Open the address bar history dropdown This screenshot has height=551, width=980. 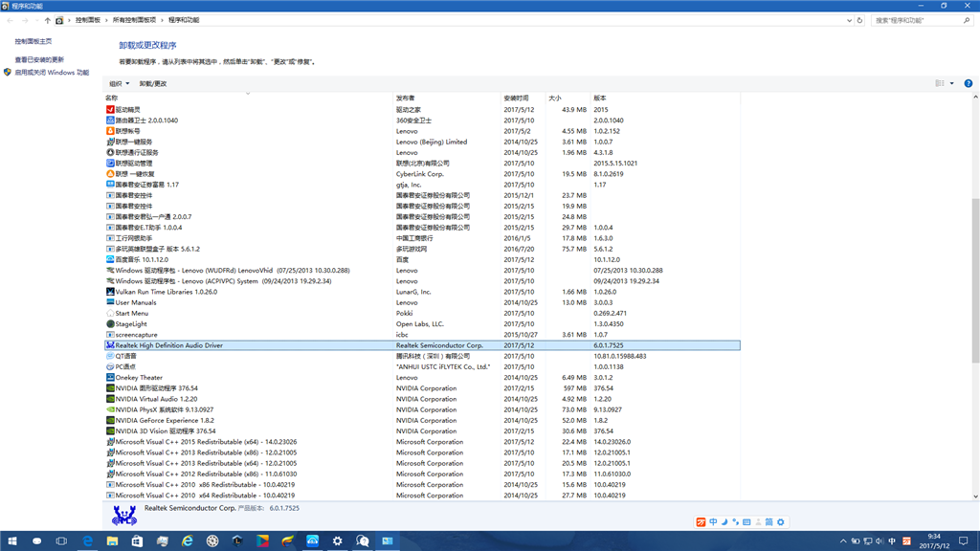click(849, 20)
